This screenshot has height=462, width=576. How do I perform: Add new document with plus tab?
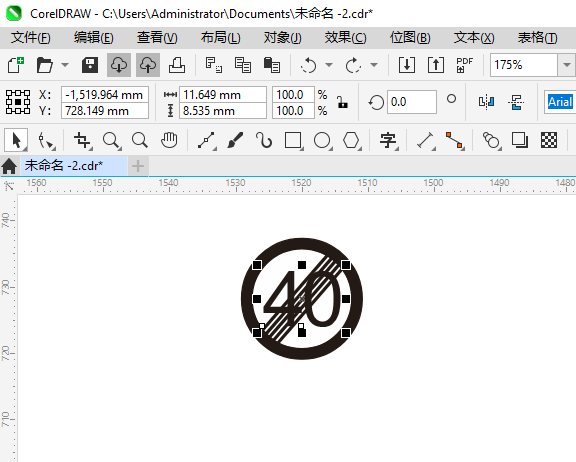point(138,166)
